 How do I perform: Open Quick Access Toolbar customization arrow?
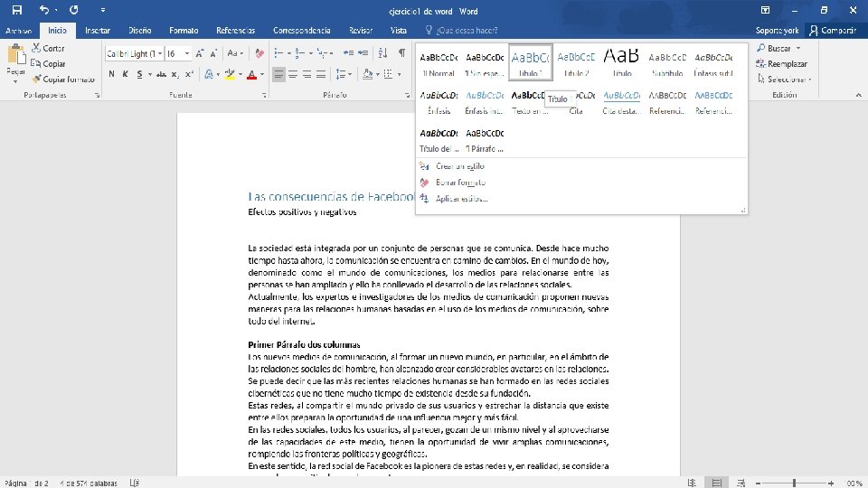click(103, 11)
